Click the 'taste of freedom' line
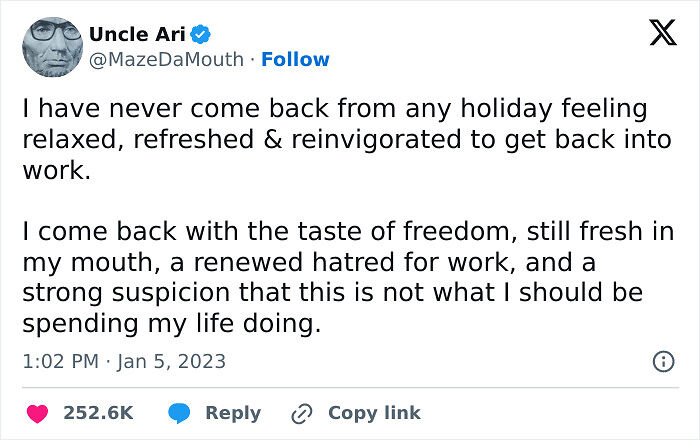Screen dimensions: 700x440 click(345, 233)
